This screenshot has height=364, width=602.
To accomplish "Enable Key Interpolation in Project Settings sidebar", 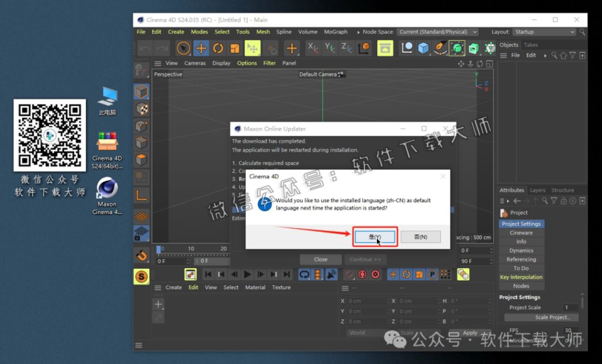I will pyautogui.click(x=521, y=277).
